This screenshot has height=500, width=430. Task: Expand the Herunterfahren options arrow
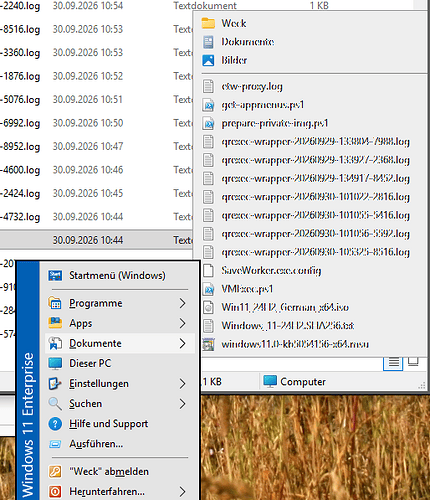182,492
